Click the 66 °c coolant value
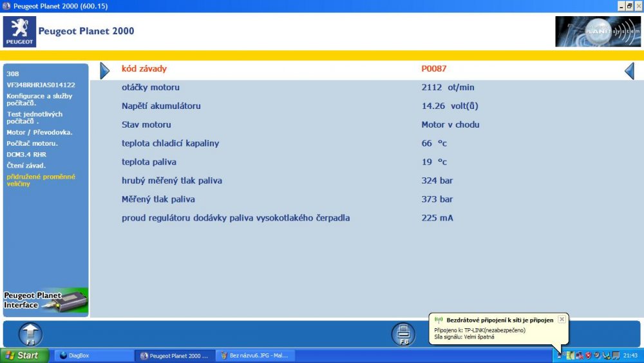This screenshot has width=644, height=363. click(433, 143)
